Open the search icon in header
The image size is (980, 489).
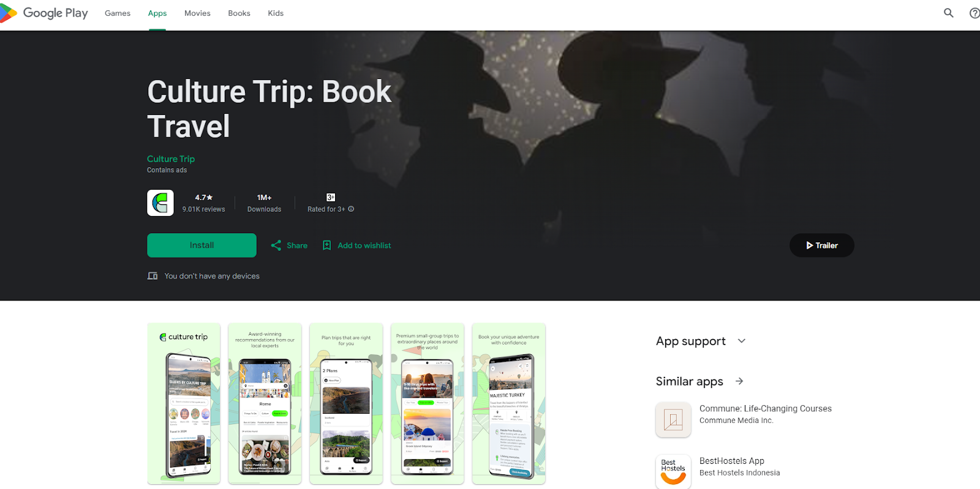coord(949,13)
